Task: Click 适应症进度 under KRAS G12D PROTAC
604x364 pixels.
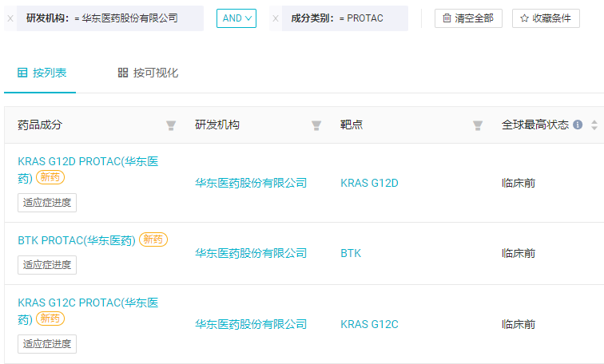Action: [47, 203]
